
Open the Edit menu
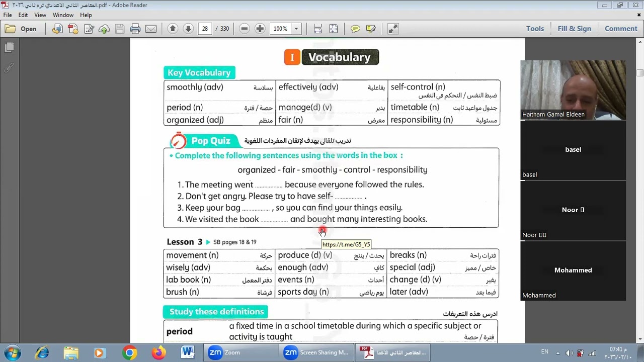click(23, 15)
